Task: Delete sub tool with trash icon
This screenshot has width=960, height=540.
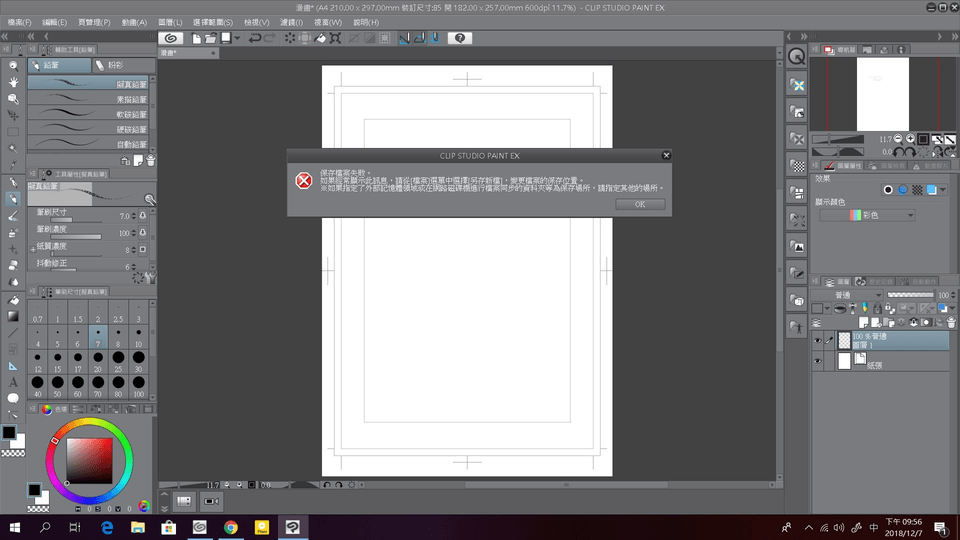Action: click(x=151, y=160)
